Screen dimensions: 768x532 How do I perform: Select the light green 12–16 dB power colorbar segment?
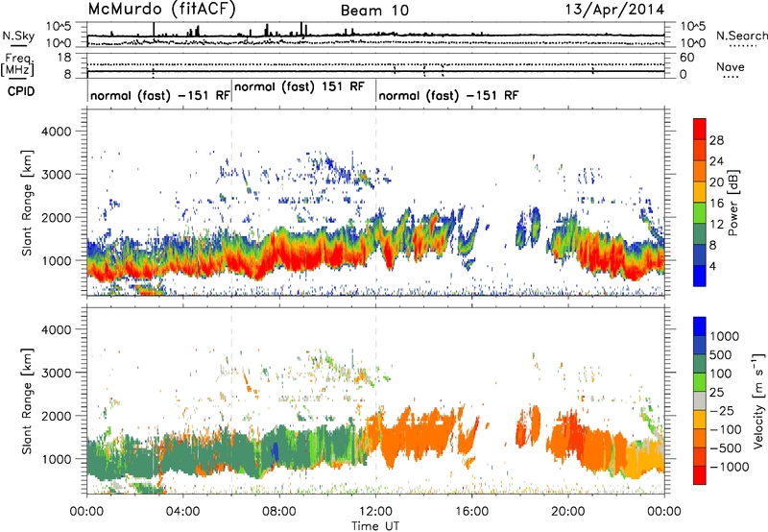700,213
